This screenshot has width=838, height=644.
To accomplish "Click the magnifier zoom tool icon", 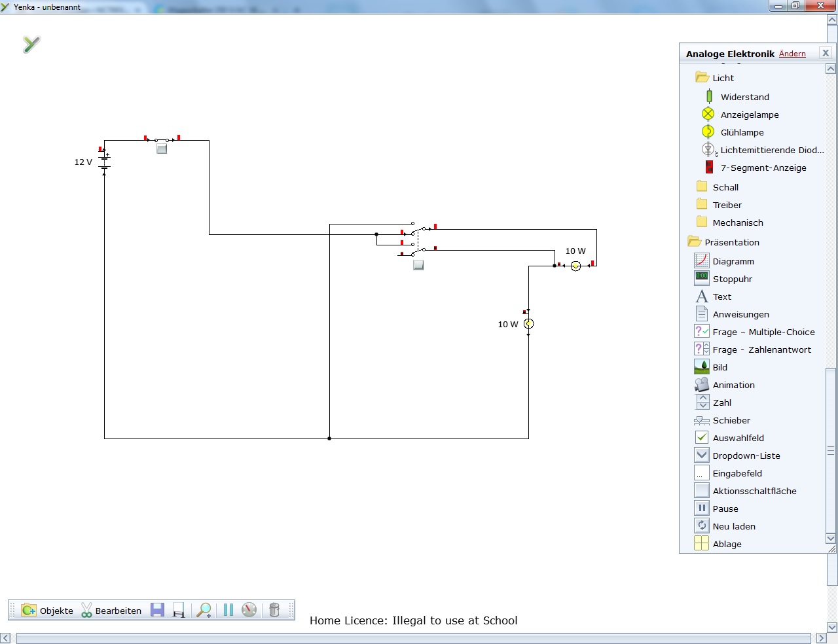I will [204, 610].
